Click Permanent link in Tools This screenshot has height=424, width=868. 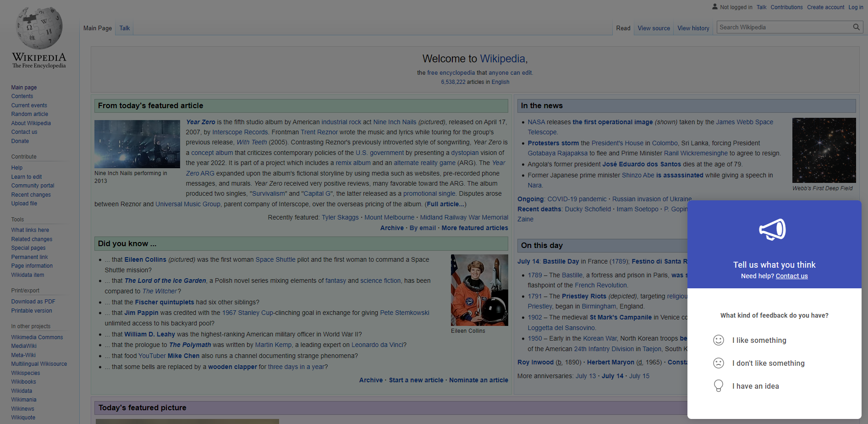pyautogui.click(x=29, y=257)
